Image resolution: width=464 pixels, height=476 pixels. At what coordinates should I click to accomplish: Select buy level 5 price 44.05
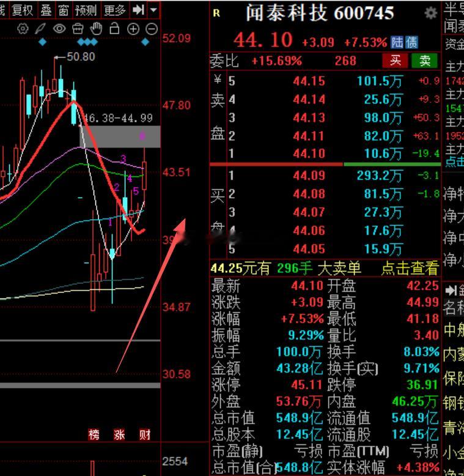pyautogui.click(x=309, y=249)
